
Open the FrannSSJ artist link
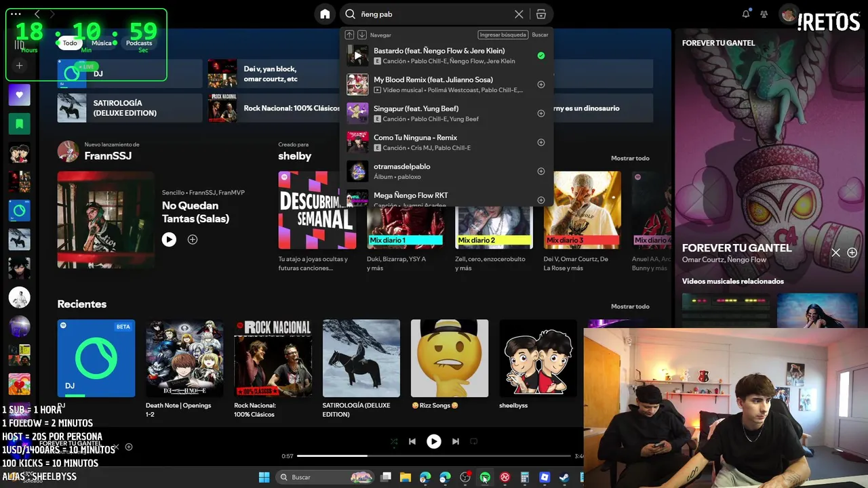(108, 156)
